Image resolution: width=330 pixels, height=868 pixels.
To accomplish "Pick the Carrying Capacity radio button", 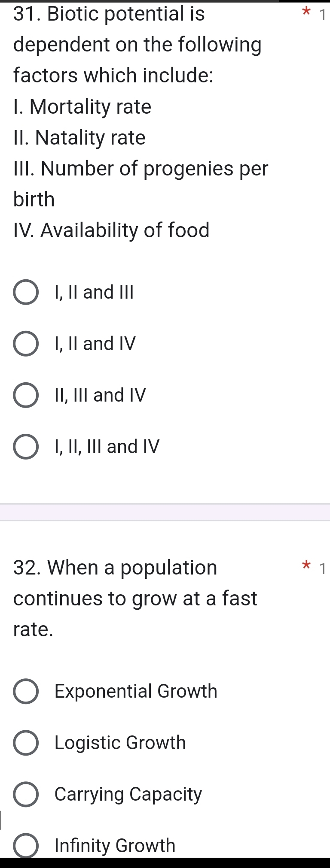I will point(26,794).
